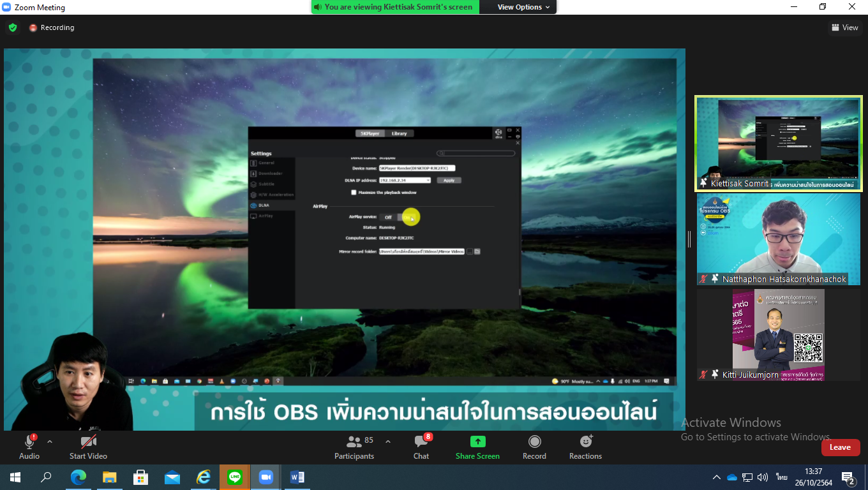Click the taskbar Search icon
Viewport: 868px width, 490px height.
pos(46,477)
